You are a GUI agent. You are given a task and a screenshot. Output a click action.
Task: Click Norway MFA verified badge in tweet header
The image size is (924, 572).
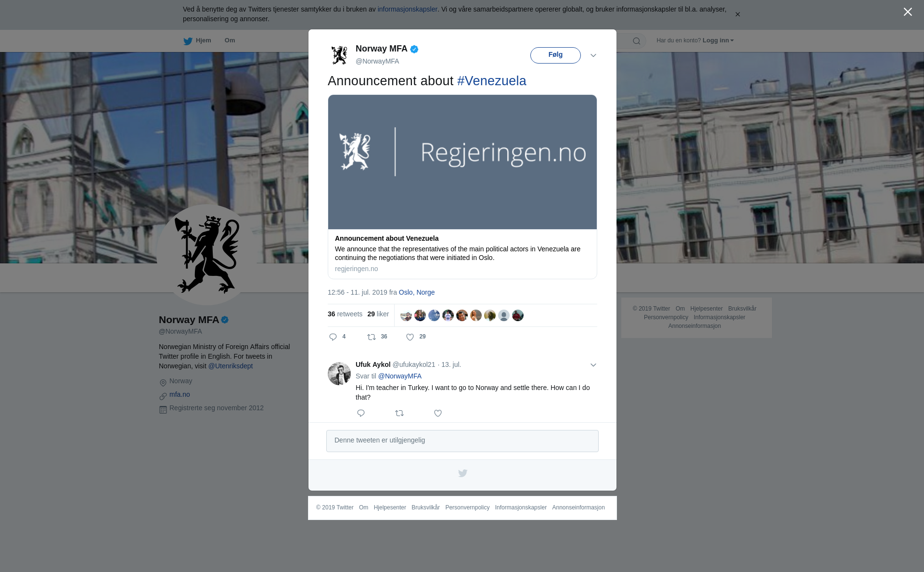pos(414,49)
